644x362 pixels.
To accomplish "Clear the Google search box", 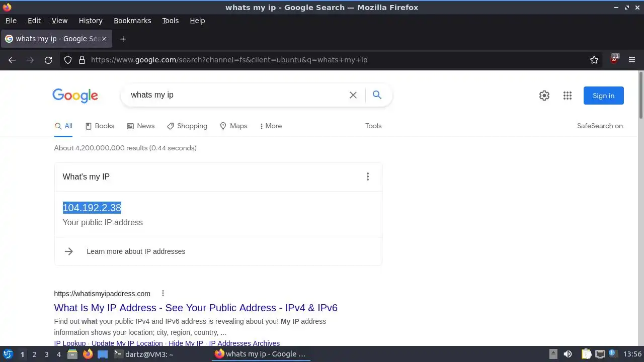I will coord(353,95).
